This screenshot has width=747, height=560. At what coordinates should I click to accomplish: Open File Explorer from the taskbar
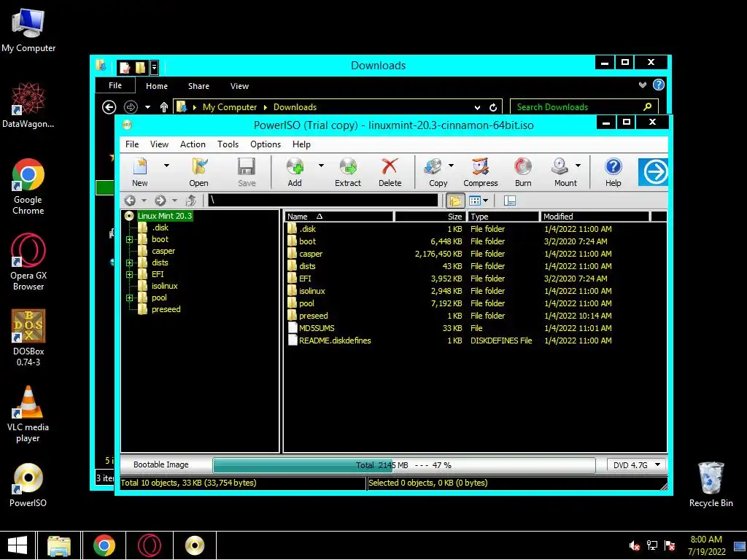(59, 545)
